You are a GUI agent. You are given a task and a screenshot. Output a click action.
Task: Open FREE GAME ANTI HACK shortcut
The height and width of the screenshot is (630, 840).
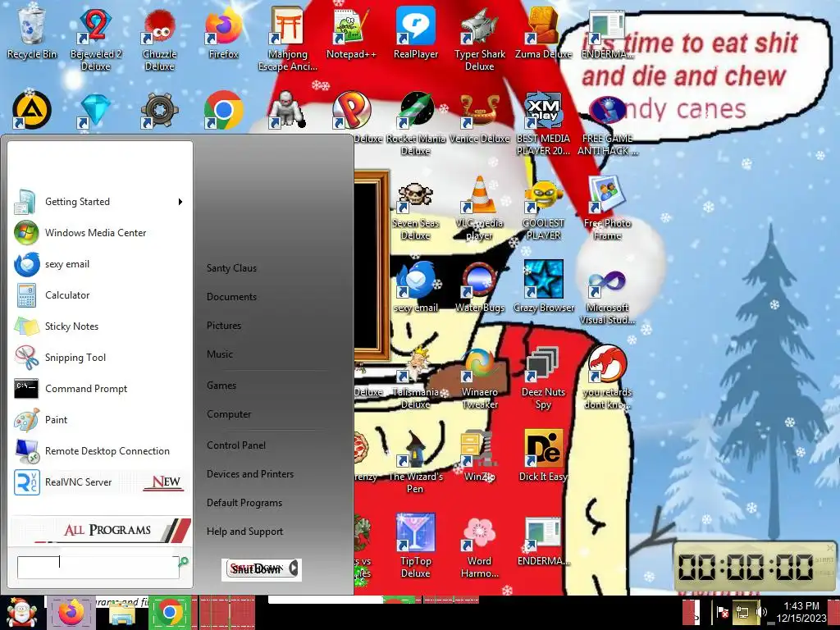608,125
